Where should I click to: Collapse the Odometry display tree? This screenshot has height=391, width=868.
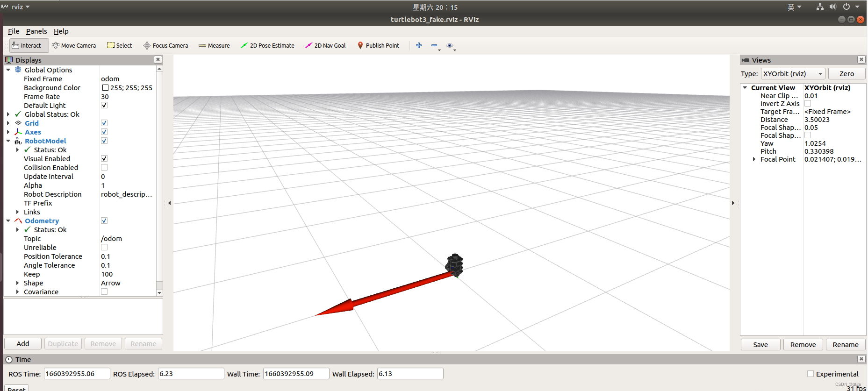[8, 220]
